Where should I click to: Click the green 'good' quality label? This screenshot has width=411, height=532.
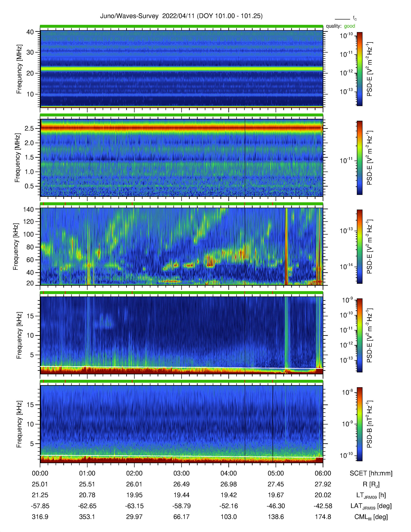point(349,26)
